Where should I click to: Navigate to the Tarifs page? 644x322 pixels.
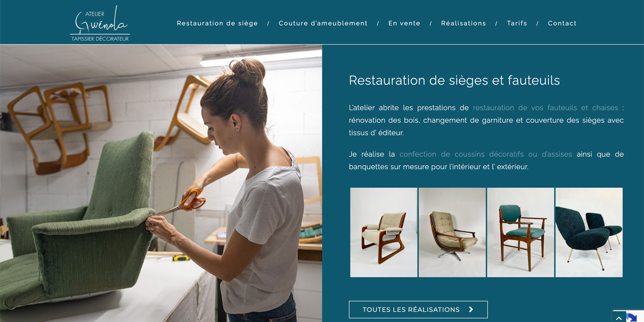pyautogui.click(x=517, y=23)
